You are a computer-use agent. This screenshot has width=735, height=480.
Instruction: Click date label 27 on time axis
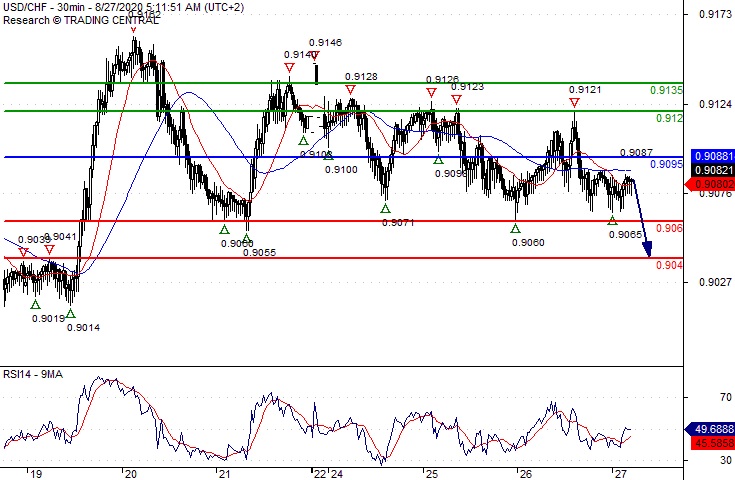(620, 474)
